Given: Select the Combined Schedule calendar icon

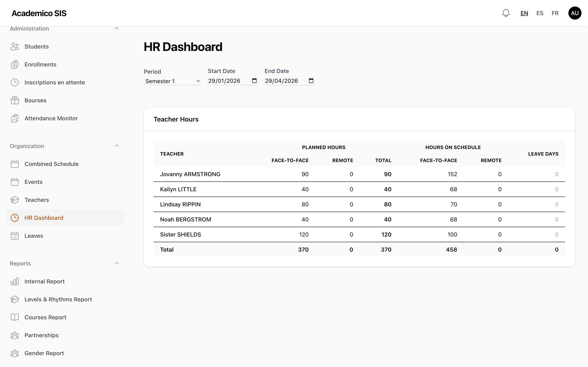Looking at the screenshot, I should [15, 164].
